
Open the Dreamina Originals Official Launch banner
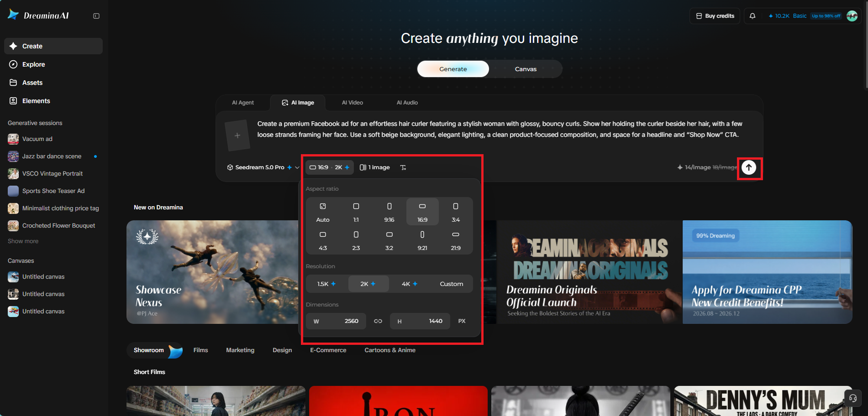click(589, 272)
